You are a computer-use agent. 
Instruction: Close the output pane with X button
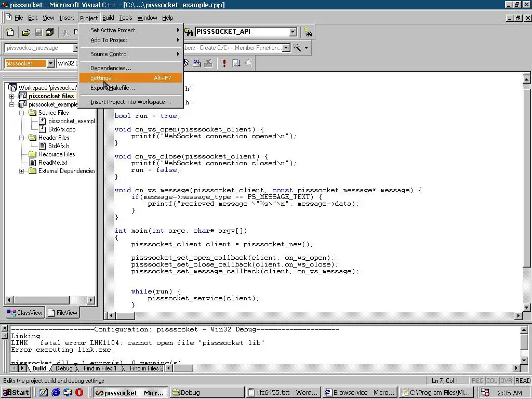[x=5, y=328]
